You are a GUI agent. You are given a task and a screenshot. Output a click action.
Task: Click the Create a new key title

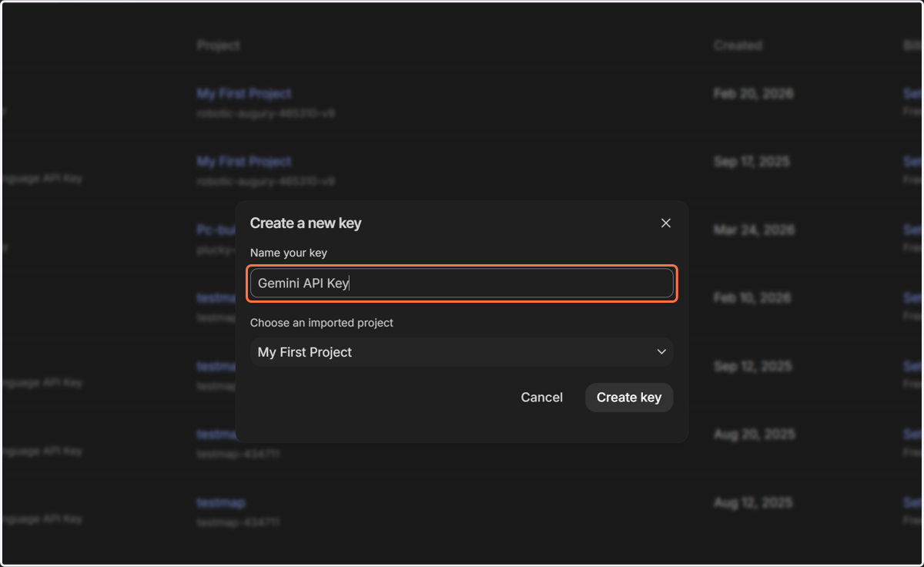click(306, 223)
